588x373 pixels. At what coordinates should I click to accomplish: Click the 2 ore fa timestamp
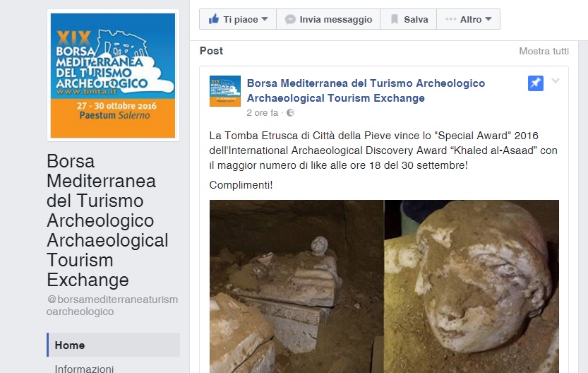pos(262,112)
